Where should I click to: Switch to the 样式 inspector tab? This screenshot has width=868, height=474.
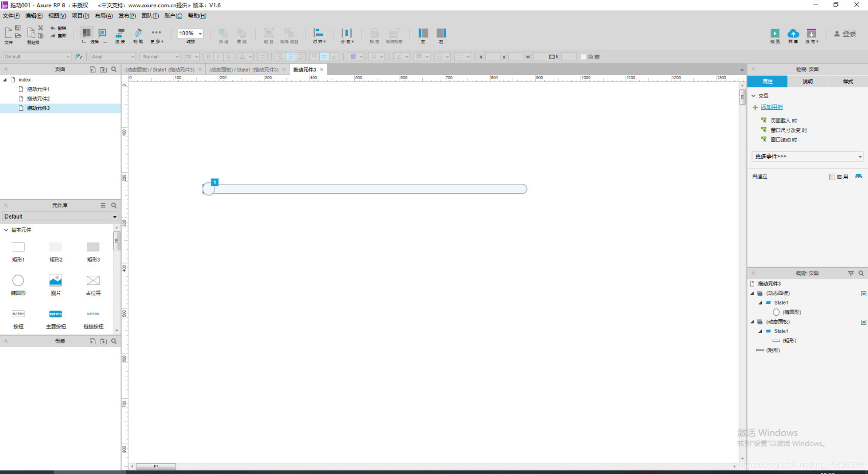coord(848,81)
